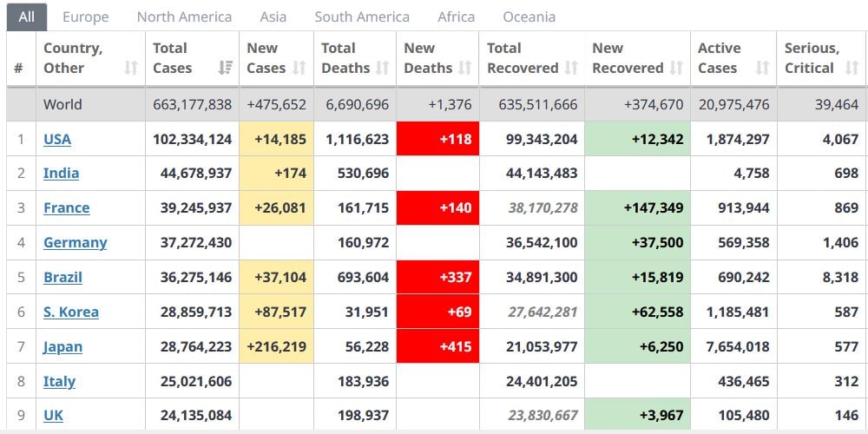Click Germany new recovered cell +37,500
The width and height of the screenshot is (868, 434).
coord(638,242)
